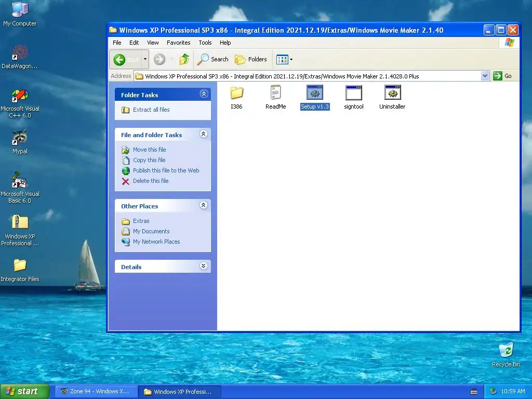Click the system tray network icon
532x399 pixels.
494,392
